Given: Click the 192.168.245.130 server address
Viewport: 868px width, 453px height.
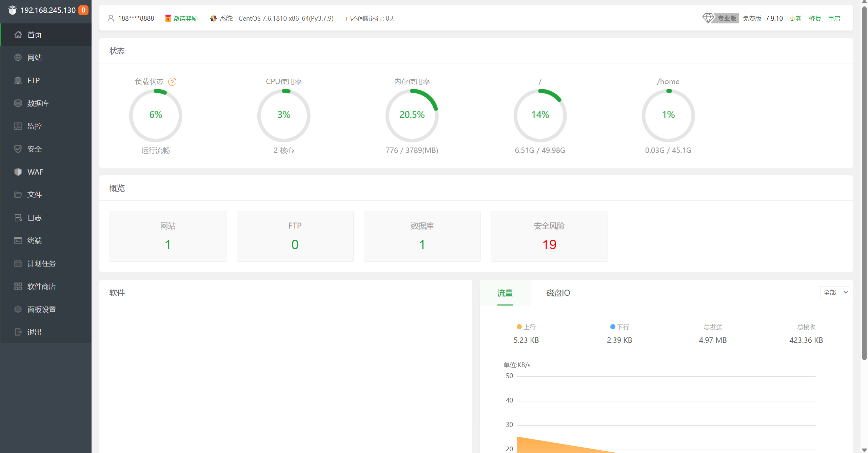Looking at the screenshot, I should coord(48,10).
